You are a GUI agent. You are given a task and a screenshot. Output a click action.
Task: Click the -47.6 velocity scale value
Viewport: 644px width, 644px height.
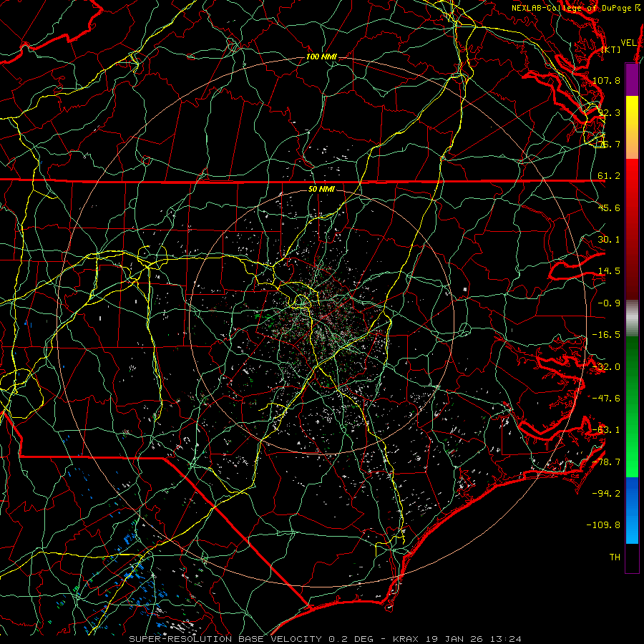coord(606,399)
